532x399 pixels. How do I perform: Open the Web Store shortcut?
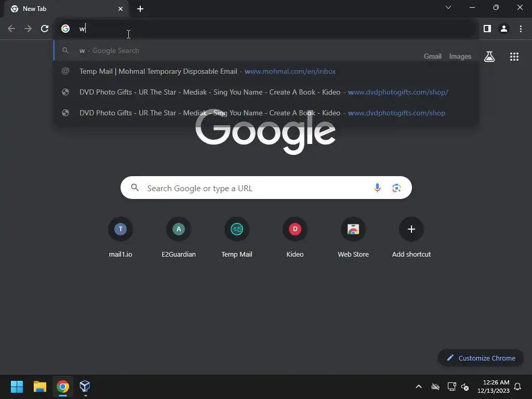(x=353, y=237)
